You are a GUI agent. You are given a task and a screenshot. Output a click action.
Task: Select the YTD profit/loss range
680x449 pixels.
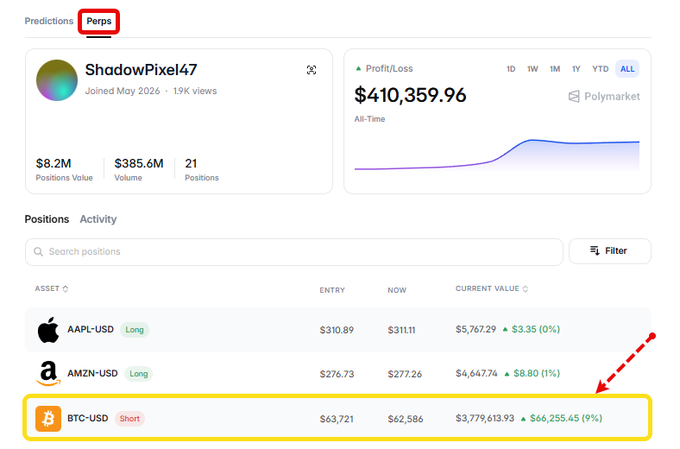pyautogui.click(x=600, y=69)
